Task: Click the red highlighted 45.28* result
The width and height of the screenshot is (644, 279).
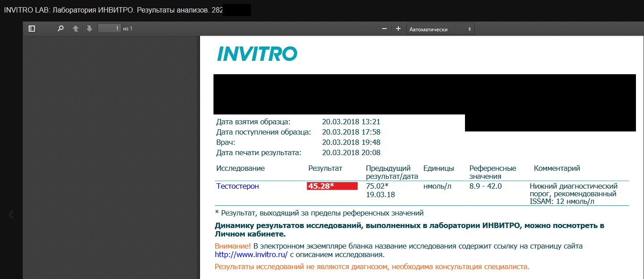Action: 332,186
